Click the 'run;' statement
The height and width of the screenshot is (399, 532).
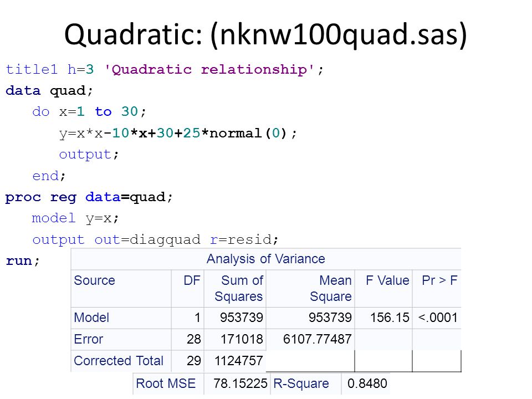[23, 260]
